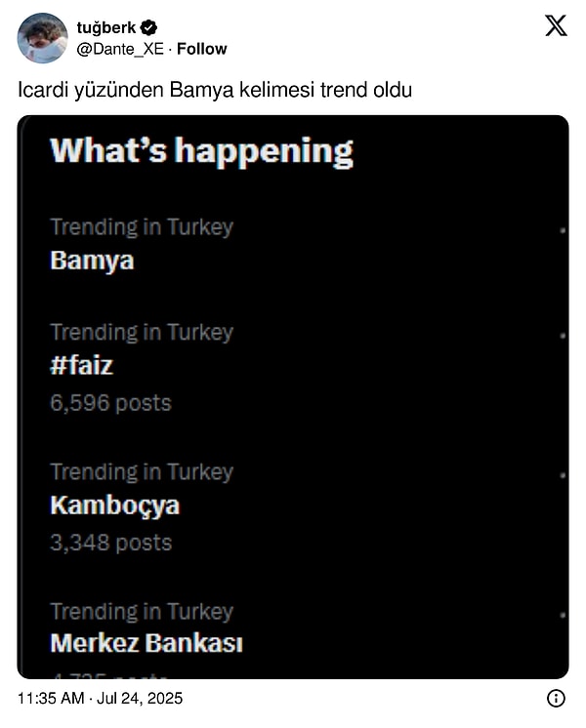586x728 pixels.
Task: Open more options for Merkez Bankası trend
Action: tap(564, 616)
